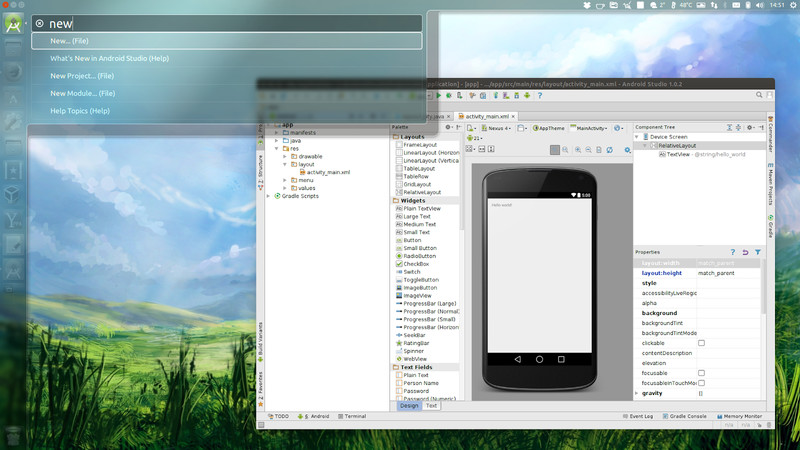
Task: Choose Help Topics (Help) result
Action: pyautogui.click(x=227, y=111)
